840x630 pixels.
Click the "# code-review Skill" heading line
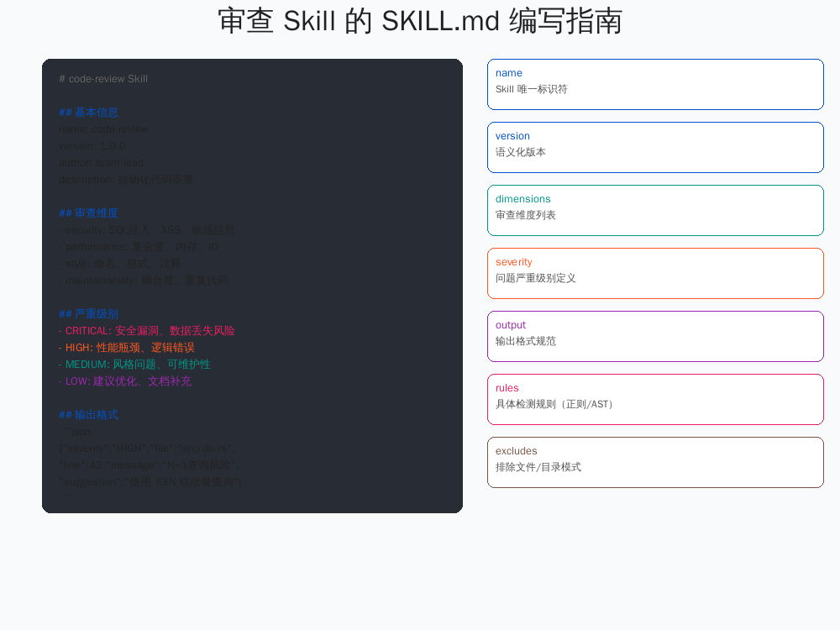point(103,79)
